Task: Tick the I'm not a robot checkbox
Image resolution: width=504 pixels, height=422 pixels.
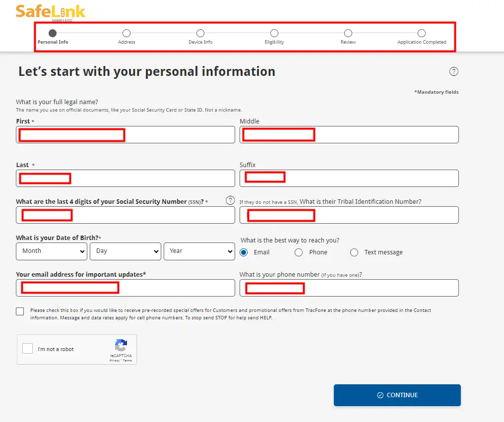Action: (x=28, y=349)
